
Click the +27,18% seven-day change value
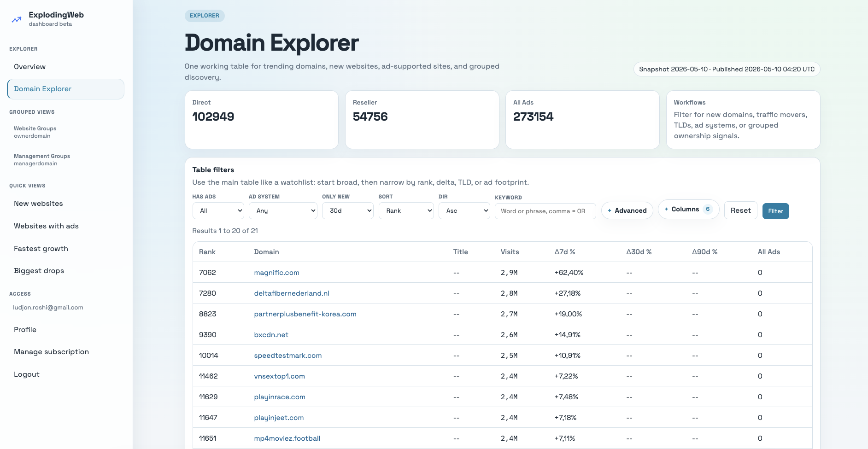568,293
